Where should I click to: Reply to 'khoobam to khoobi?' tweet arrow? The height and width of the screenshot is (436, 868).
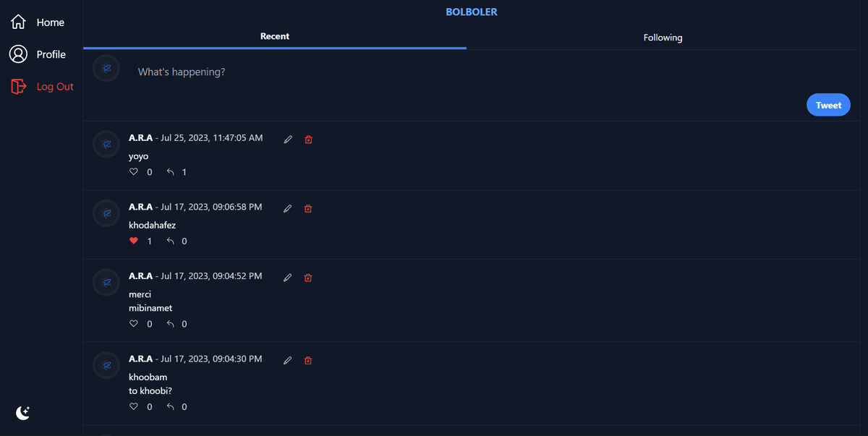click(171, 406)
